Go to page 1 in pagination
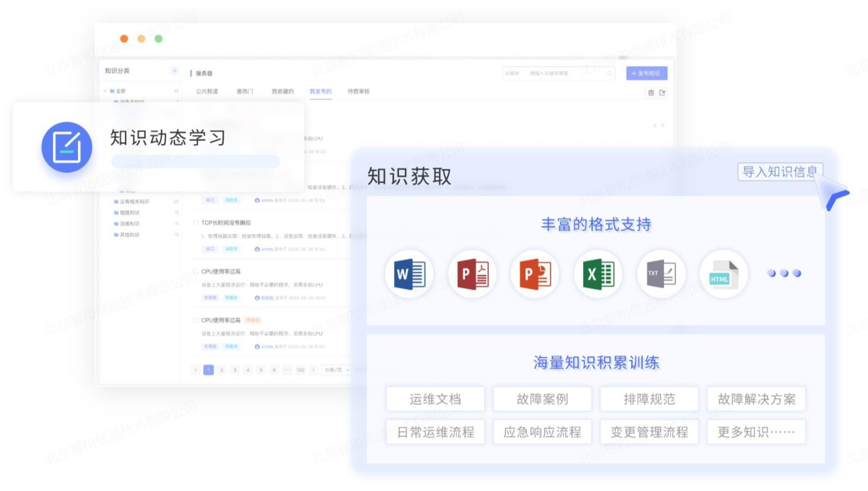This screenshot has width=868, height=491. 208,370
